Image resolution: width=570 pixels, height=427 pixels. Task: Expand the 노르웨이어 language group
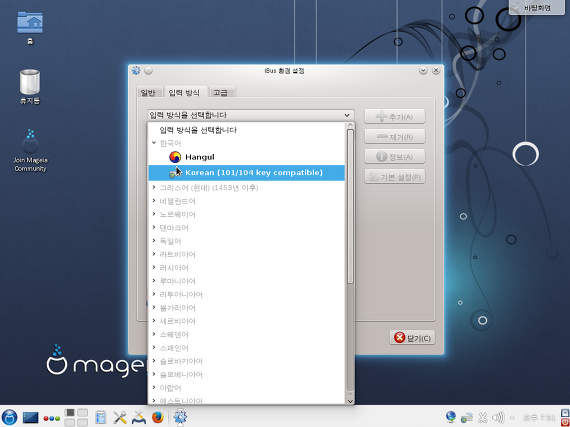point(154,214)
